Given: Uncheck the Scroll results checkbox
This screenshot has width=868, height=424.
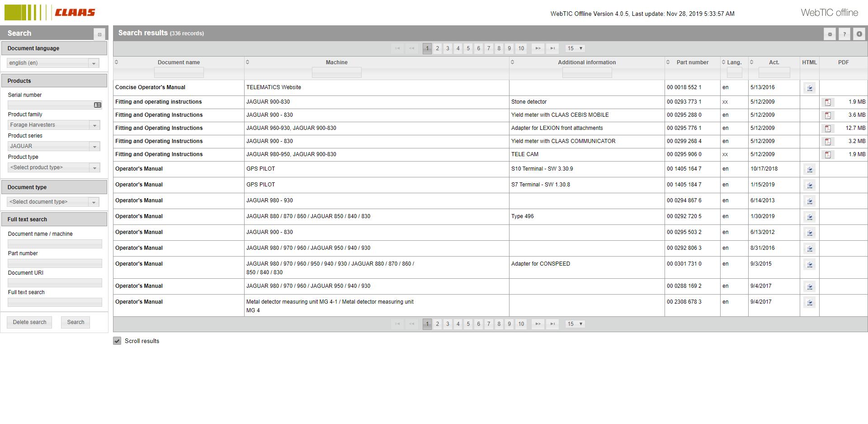Looking at the screenshot, I should 118,341.
